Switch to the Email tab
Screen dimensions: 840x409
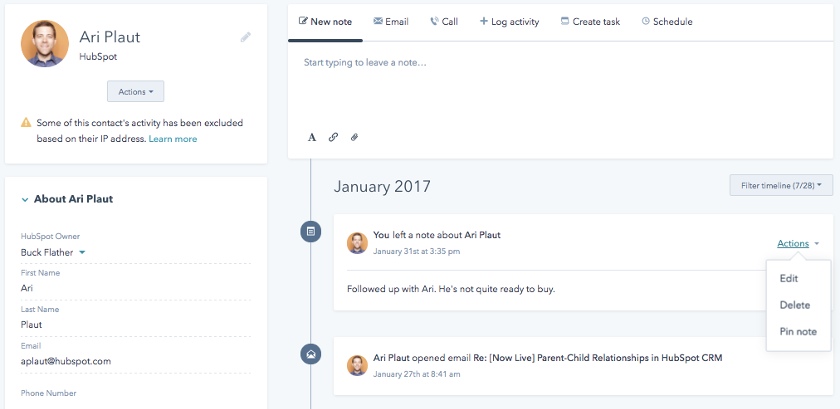tap(391, 21)
